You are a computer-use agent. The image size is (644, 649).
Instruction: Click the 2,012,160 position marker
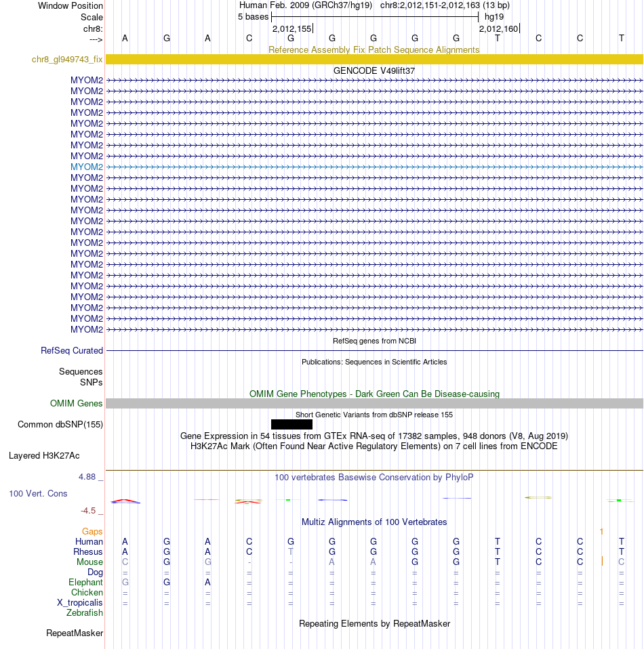tap(499, 29)
